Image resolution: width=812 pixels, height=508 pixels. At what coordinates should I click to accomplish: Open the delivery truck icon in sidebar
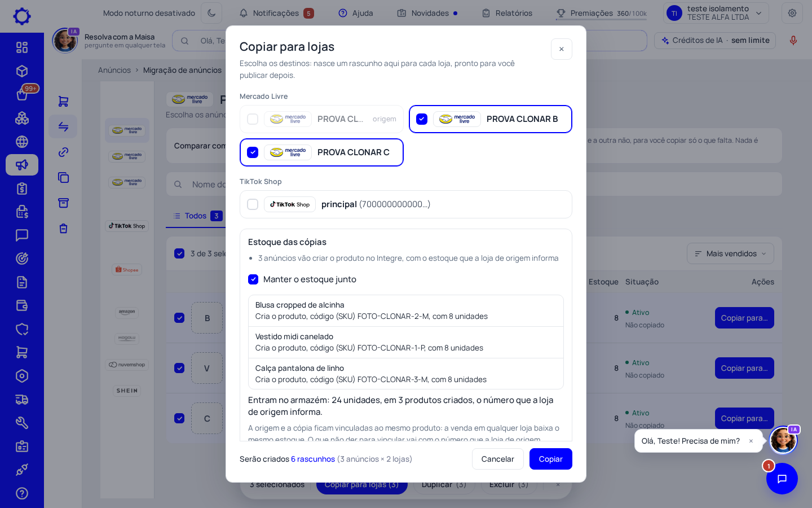[x=22, y=400]
